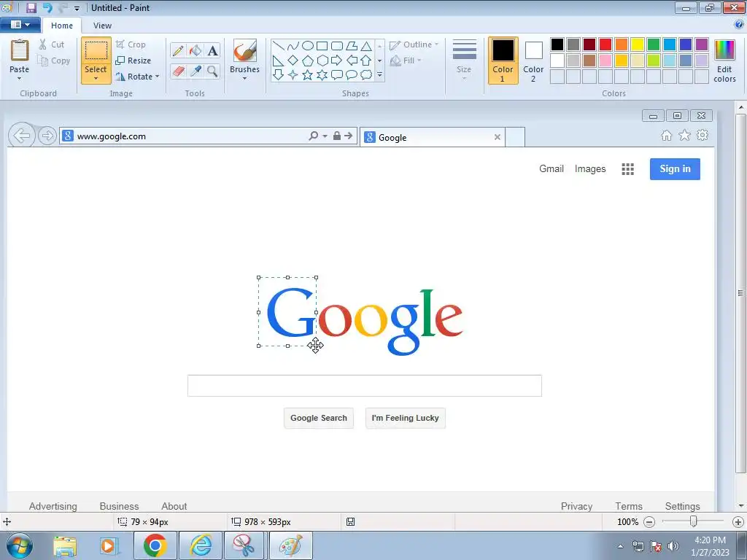Screen dimensions: 747x560
Task: Open Edit colors palette
Action: point(724,61)
